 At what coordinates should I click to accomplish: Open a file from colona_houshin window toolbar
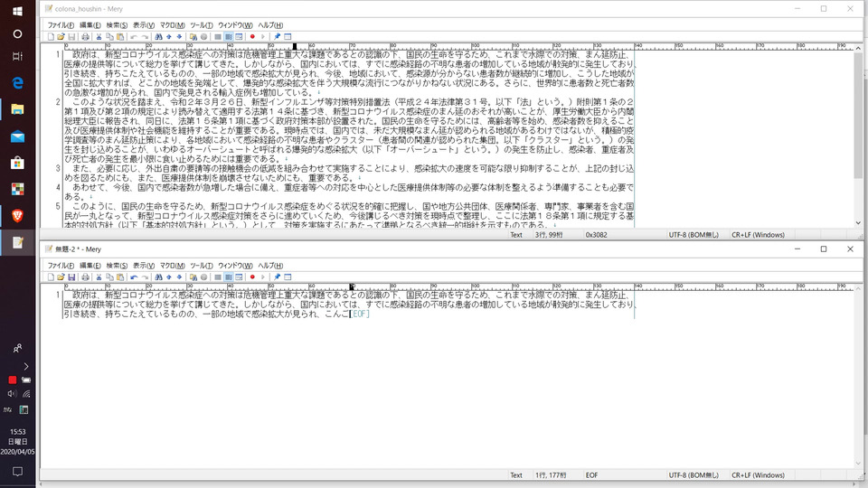click(x=61, y=37)
